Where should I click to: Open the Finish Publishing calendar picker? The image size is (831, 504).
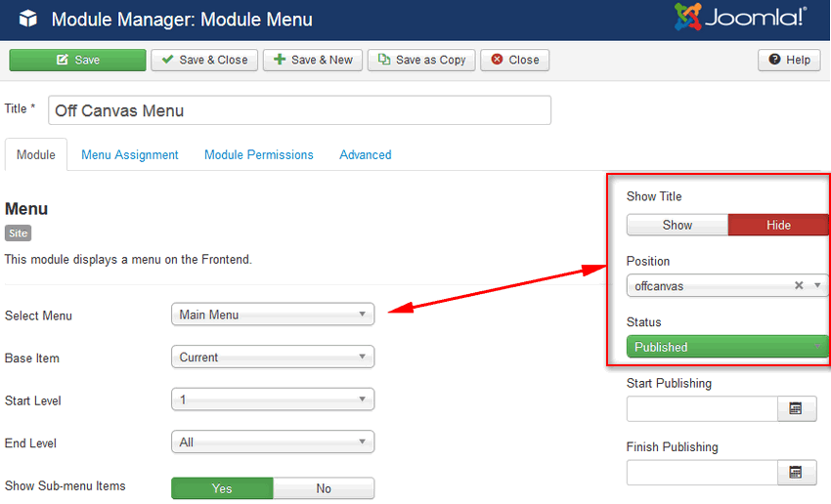(x=796, y=473)
